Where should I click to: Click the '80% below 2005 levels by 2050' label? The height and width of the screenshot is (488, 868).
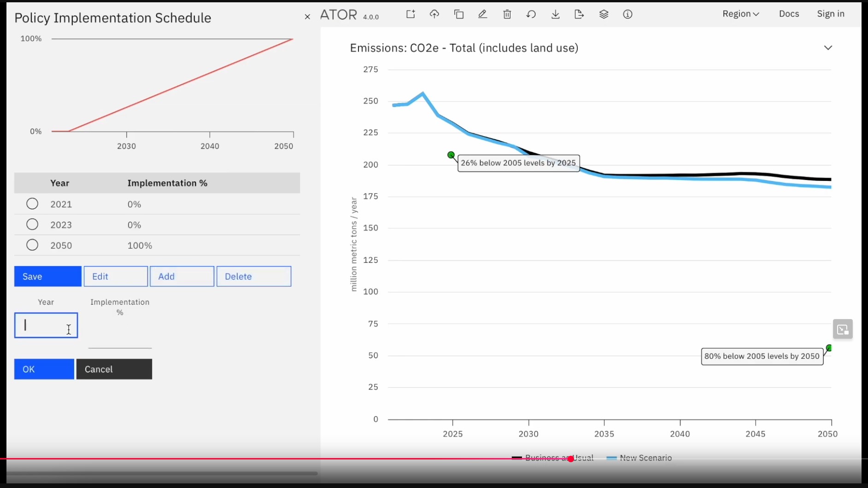tap(762, 356)
